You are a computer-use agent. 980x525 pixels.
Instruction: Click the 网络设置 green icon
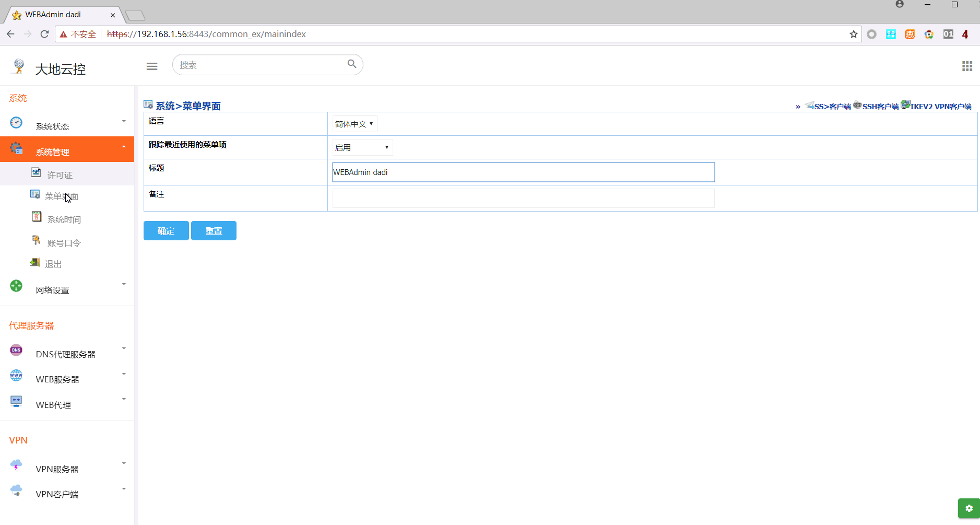coord(16,286)
